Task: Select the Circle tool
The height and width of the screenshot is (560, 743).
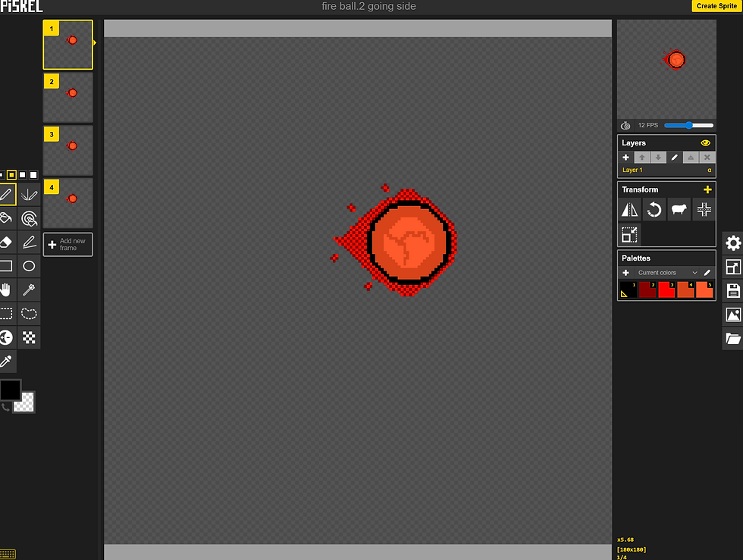Action: [29, 266]
